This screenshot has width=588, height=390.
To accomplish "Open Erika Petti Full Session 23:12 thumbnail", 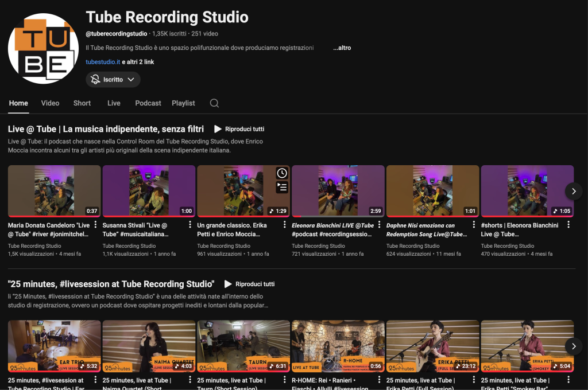I will coord(433,346).
